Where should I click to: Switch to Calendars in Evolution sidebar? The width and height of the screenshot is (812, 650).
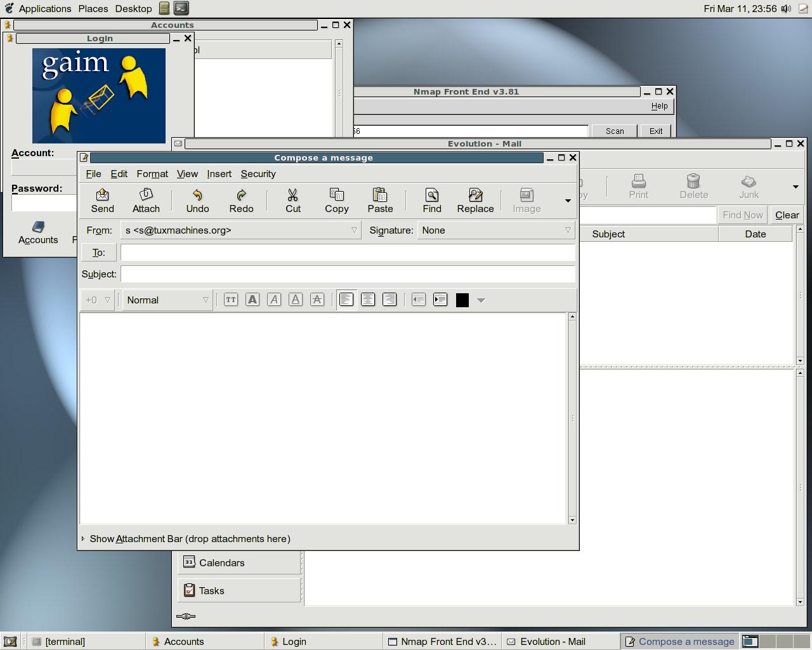click(240, 563)
